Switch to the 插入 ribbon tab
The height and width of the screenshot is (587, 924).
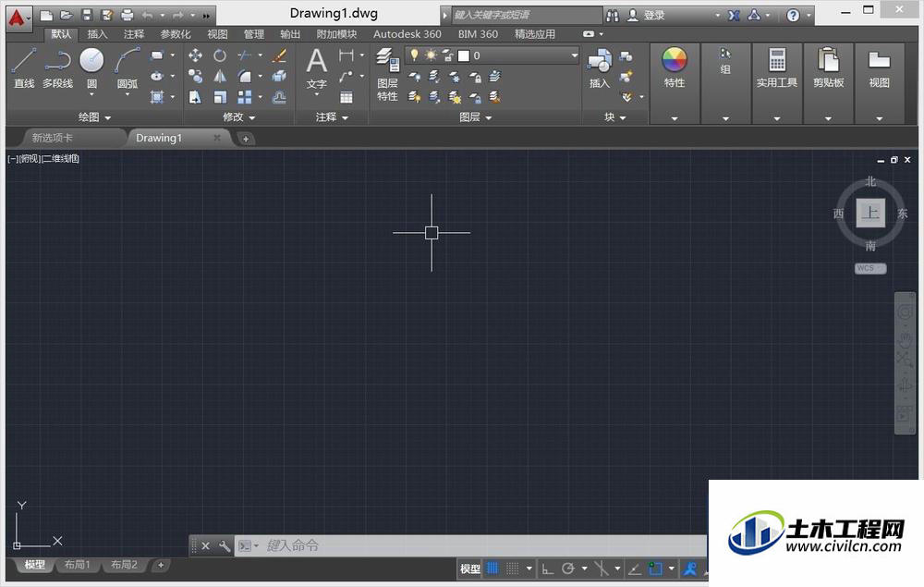(x=97, y=34)
